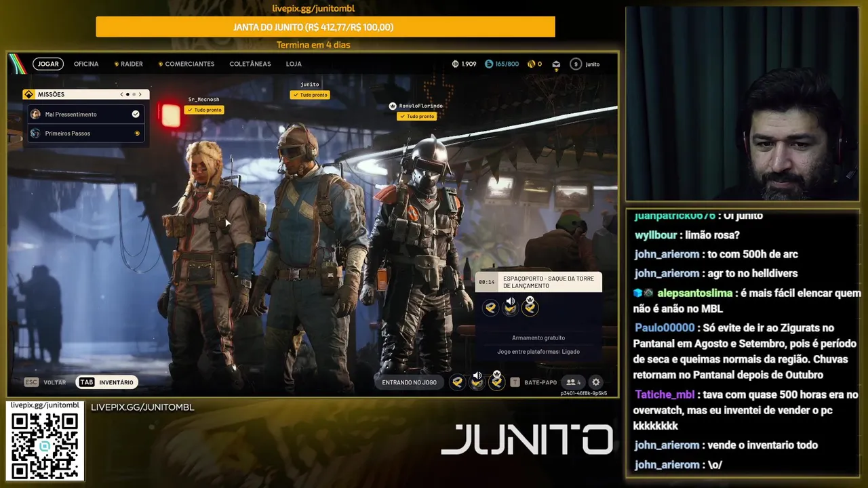Screen dimensions: 868x488
Task: Click the server ID p3401-46f8k-9p5k5 text
Action: pyautogui.click(x=583, y=393)
